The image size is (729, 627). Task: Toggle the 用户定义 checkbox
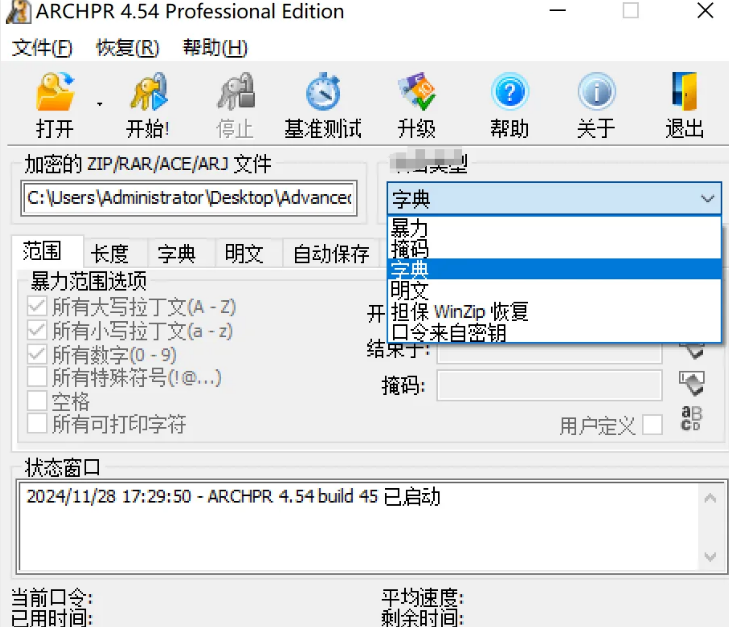tap(652, 425)
